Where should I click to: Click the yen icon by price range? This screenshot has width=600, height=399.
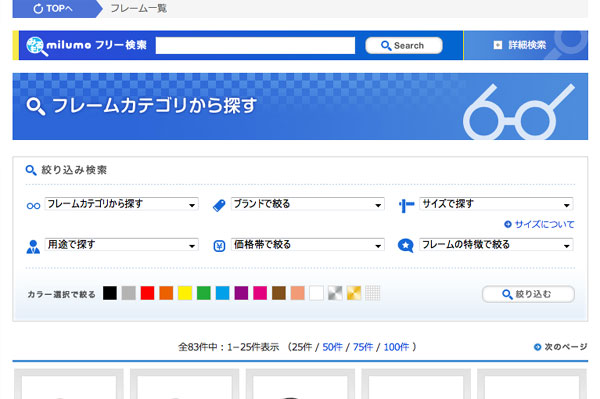(219, 246)
